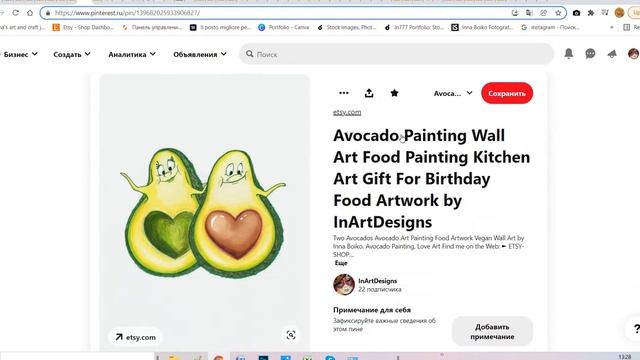
Task: Open the Inna Boiko Fotografie bookmark
Action: click(x=482, y=27)
